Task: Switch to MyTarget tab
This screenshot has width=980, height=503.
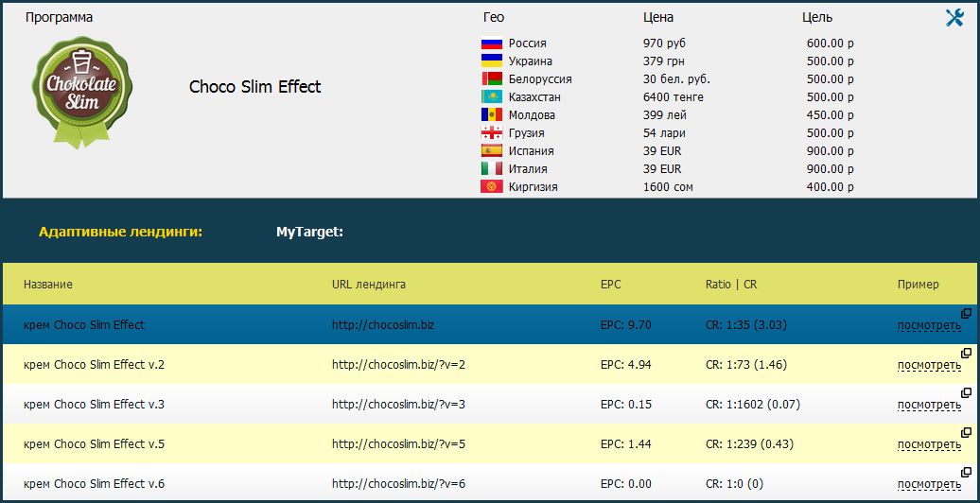Action: click(310, 233)
